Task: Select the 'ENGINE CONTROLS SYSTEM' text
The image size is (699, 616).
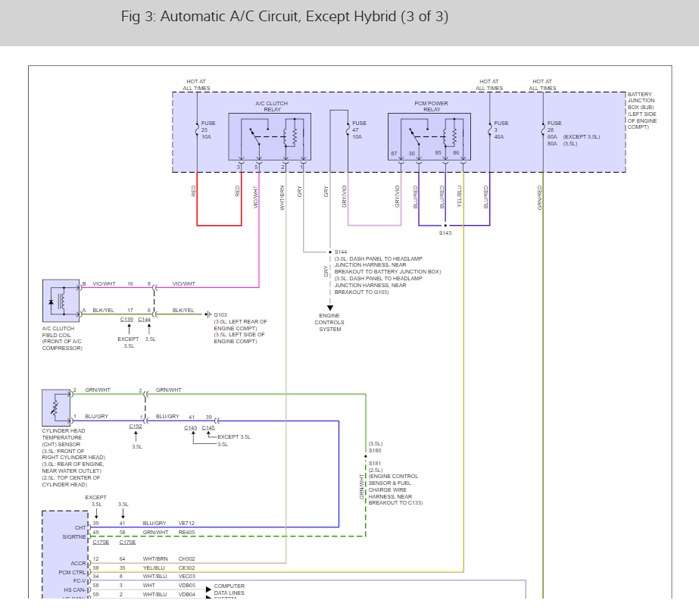Action: (329, 322)
